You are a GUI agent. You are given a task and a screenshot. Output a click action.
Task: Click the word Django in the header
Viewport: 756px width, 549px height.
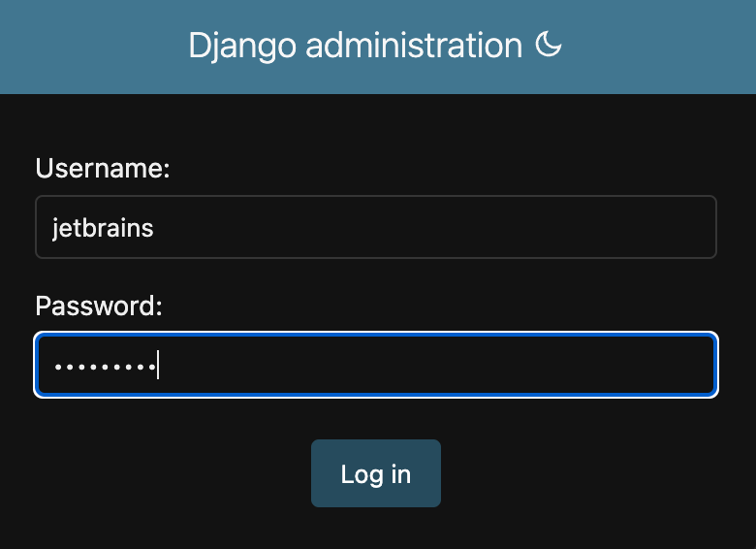pyautogui.click(x=242, y=47)
